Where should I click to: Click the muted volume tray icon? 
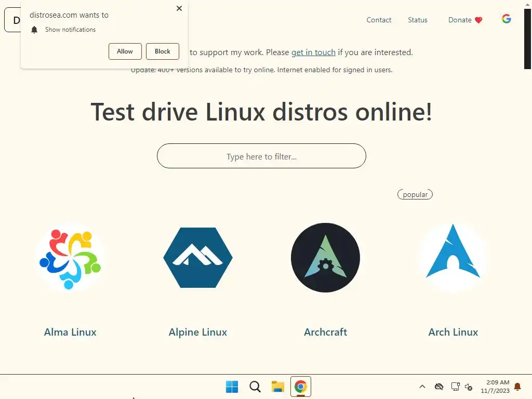point(469,387)
